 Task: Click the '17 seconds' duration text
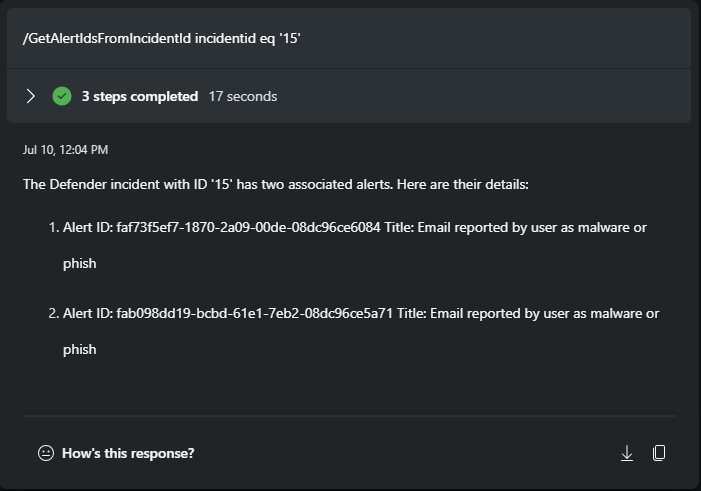pos(243,97)
